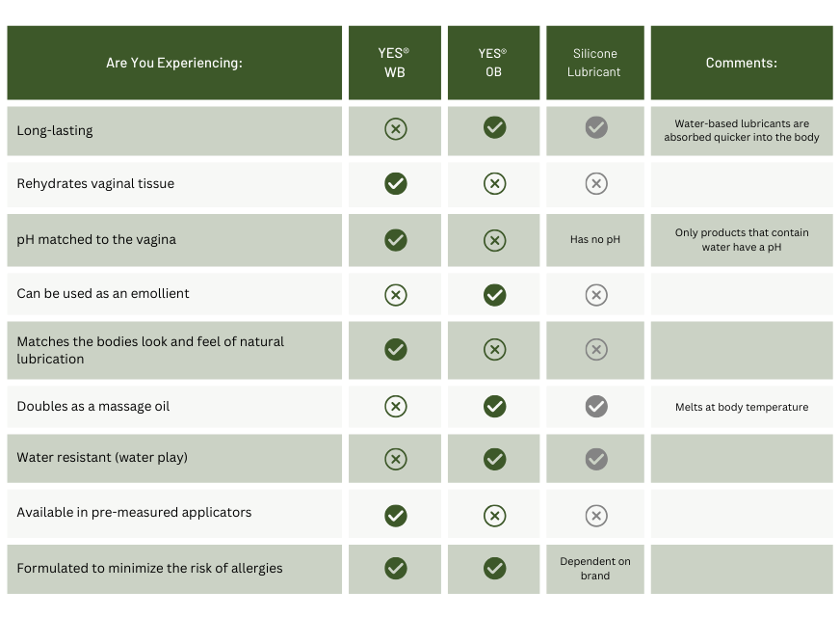The width and height of the screenshot is (840, 617).
Task: Click YES OB checkmark for allergies row
Action: (x=494, y=569)
